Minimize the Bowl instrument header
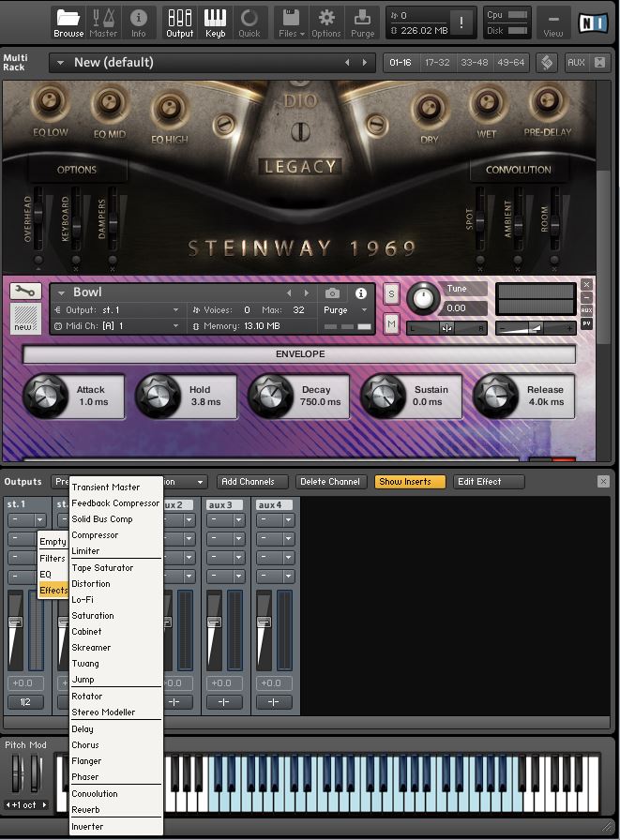 tap(587, 297)
